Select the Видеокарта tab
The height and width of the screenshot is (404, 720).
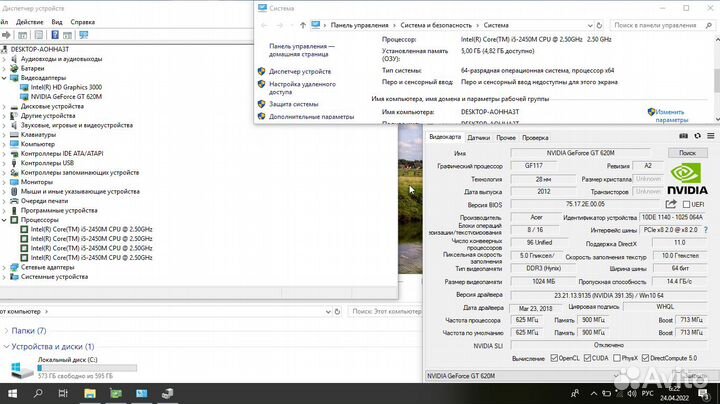point(445,137)
